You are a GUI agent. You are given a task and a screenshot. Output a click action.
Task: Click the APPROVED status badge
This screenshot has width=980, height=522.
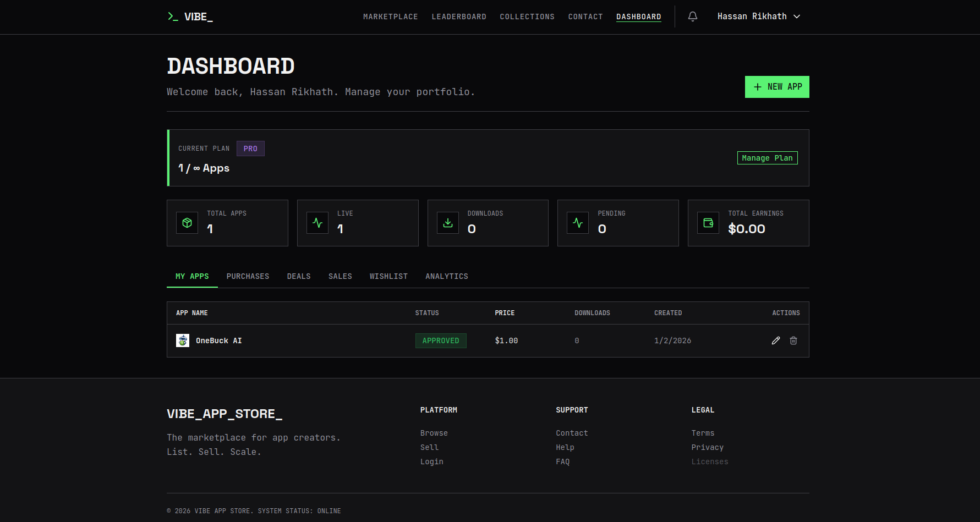pos(441,340)
